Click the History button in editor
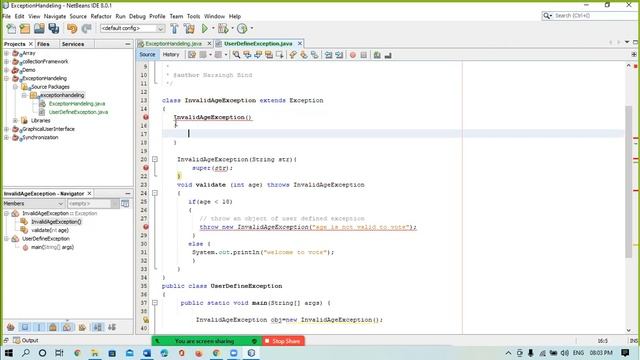 click(171, 55)
